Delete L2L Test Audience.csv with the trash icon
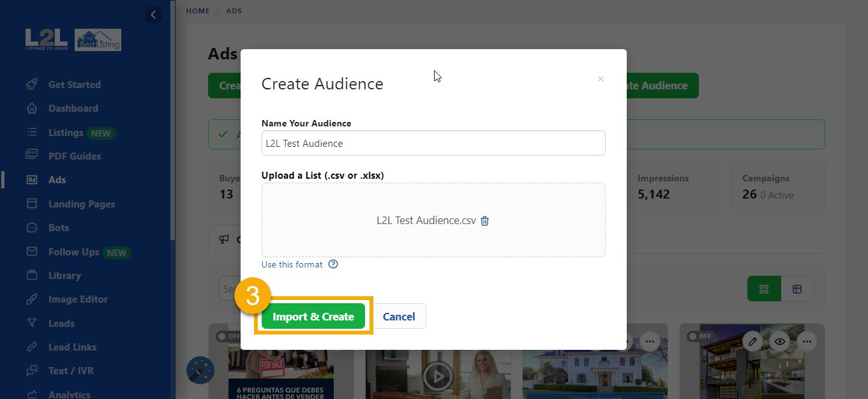This screenshot has height=399, width=868. [484, 220]
